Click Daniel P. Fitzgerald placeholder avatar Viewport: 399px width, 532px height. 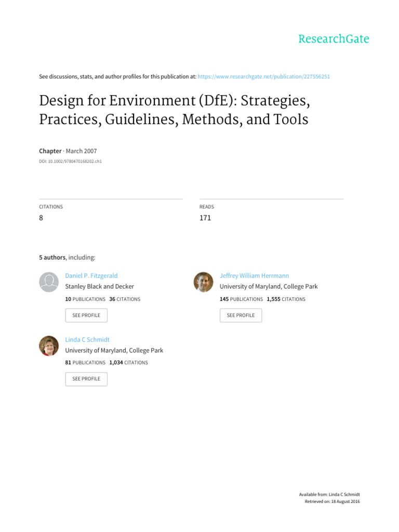[49, 282]
